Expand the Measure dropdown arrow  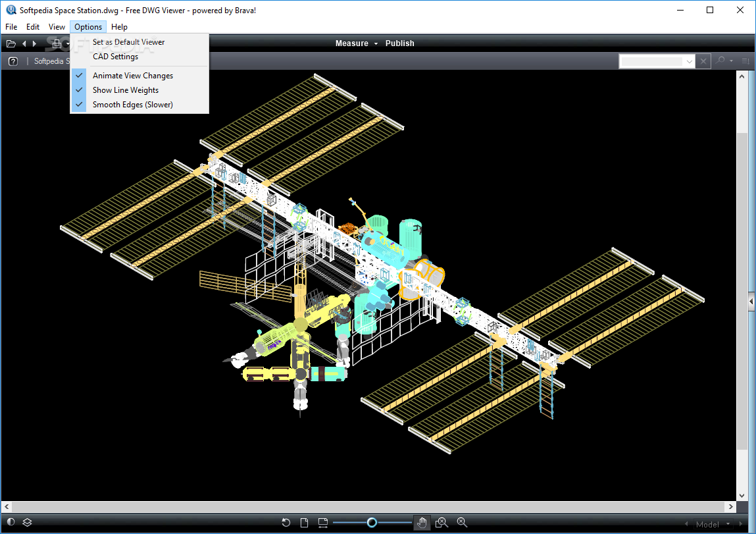(x=376, y=44)
